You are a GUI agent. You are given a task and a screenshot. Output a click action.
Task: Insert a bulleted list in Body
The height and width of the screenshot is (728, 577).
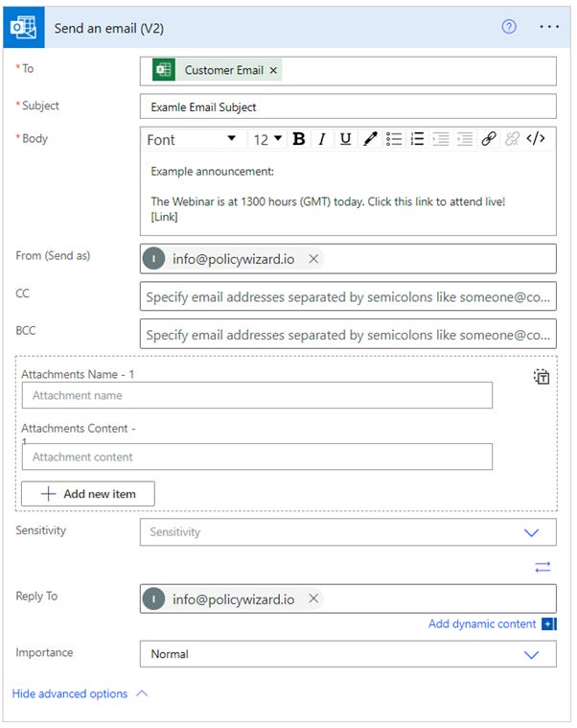click(395, 139)
